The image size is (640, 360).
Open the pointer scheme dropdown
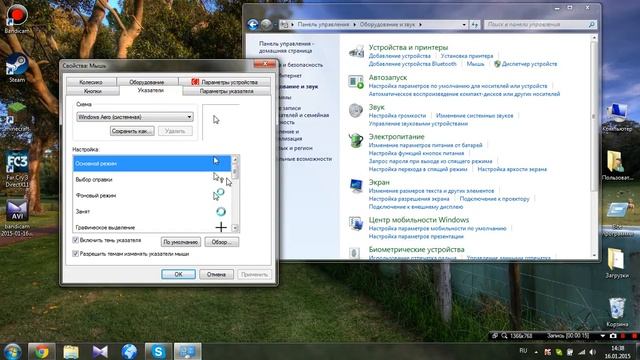pyautogui.click(x=135, y=117)
